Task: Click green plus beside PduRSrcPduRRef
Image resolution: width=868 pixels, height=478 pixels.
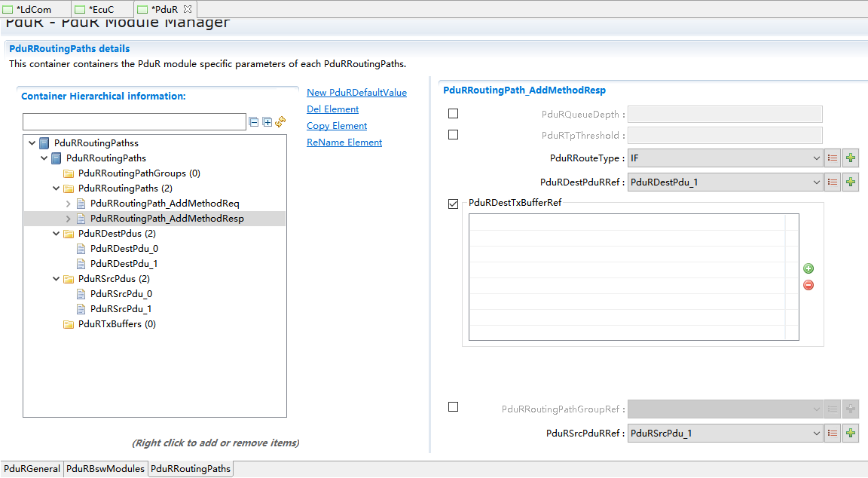Action: pos(850,433)
